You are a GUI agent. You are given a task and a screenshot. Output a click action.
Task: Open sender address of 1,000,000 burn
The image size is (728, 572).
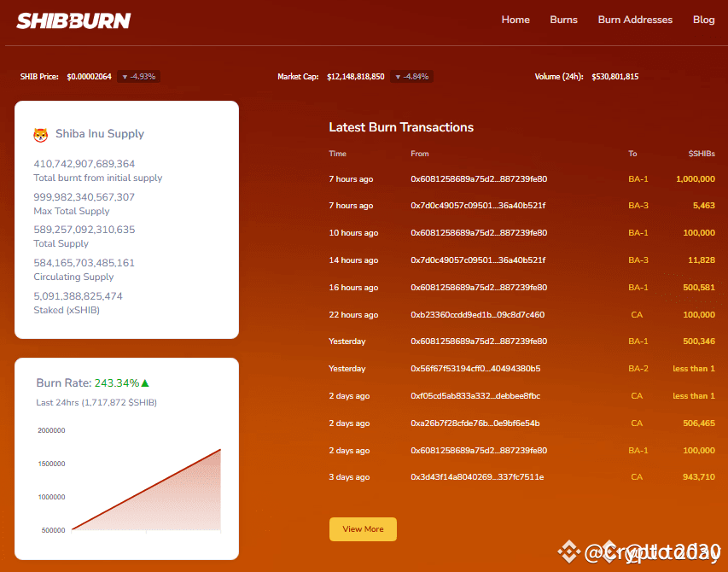(x=479, y=178)
